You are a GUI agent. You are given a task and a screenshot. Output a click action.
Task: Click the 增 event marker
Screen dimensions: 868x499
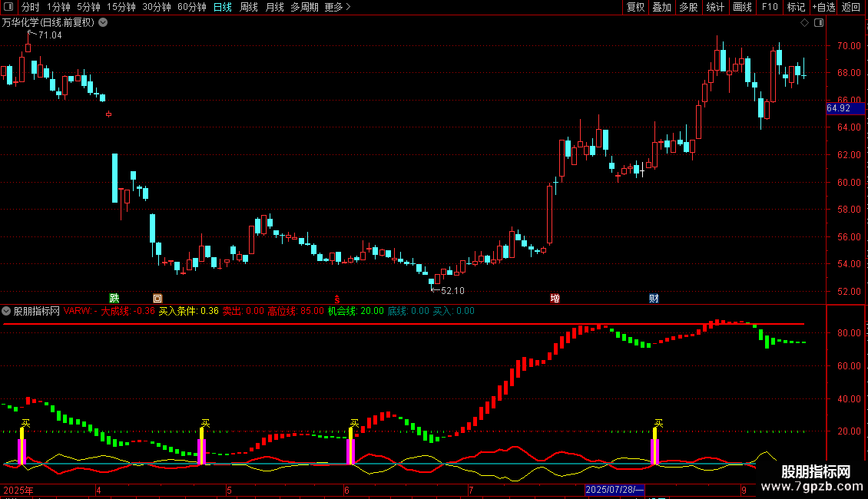[555, 298]
